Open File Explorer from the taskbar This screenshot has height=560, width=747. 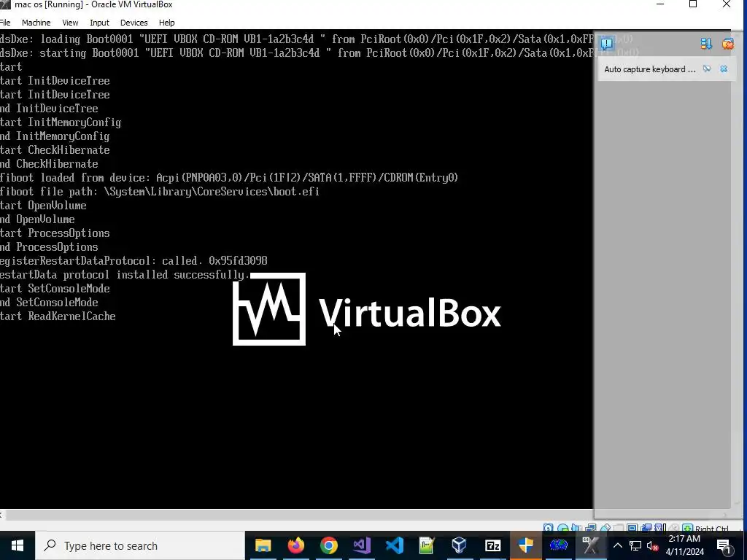(263, 545)
